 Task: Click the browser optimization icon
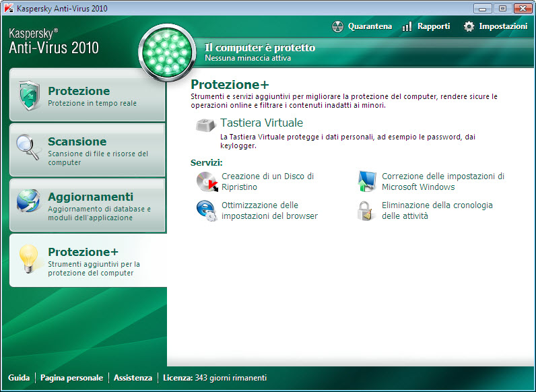207,210
